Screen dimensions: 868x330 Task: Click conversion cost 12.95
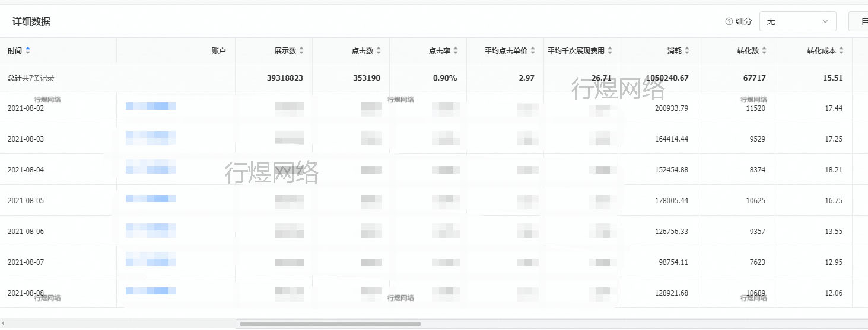coord(834,262)
